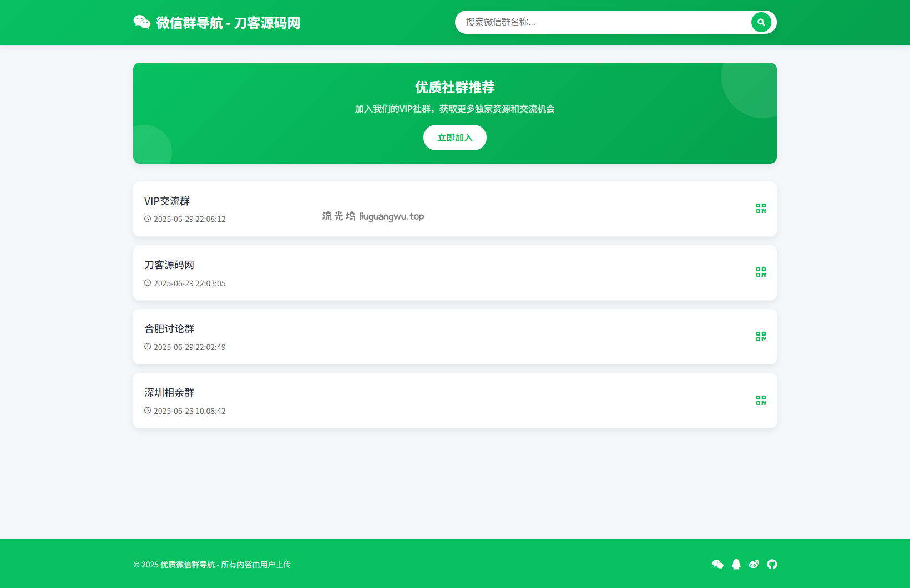Click the QR code icon for 深圳相亲群

761,400
